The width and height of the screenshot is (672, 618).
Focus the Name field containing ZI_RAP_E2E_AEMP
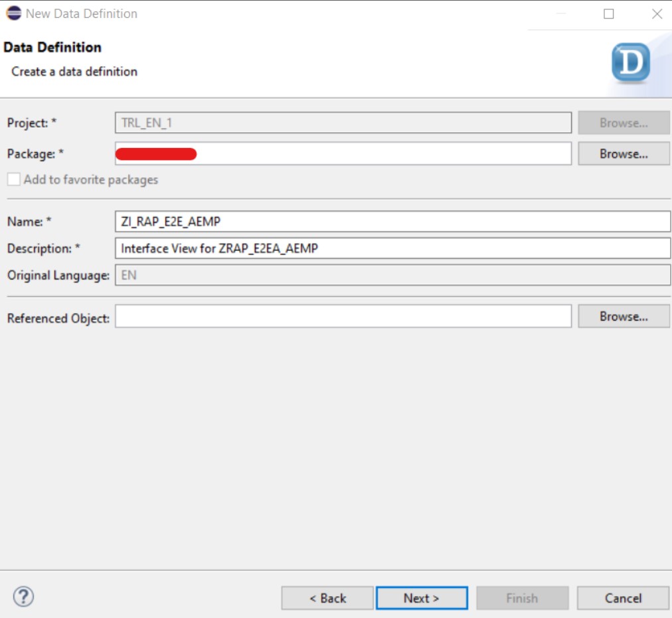392,222
